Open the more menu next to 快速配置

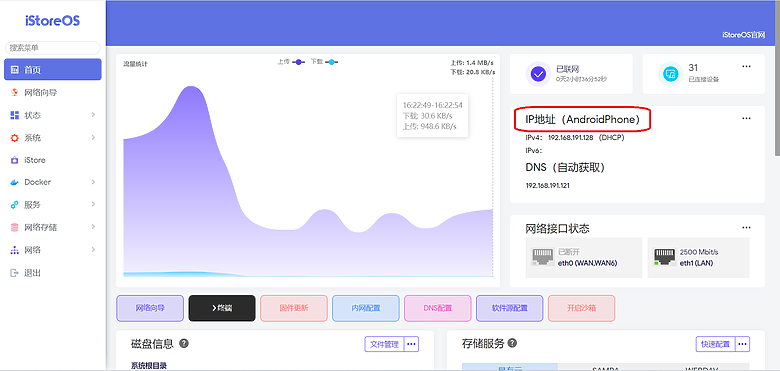pyautogui.click(x=743, y=344)
